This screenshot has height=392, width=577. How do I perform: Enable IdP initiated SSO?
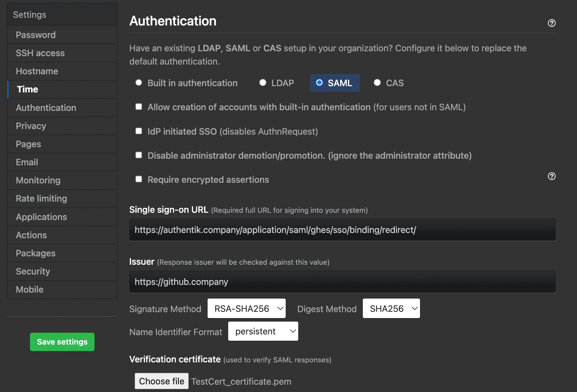(x=138, y=131)
